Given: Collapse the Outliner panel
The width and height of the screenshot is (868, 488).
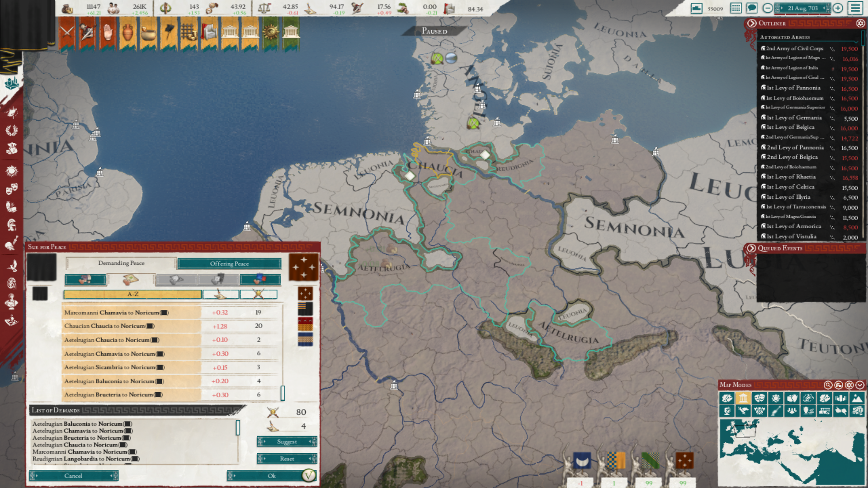Looking at the screenshot, I should click(751, 23).
